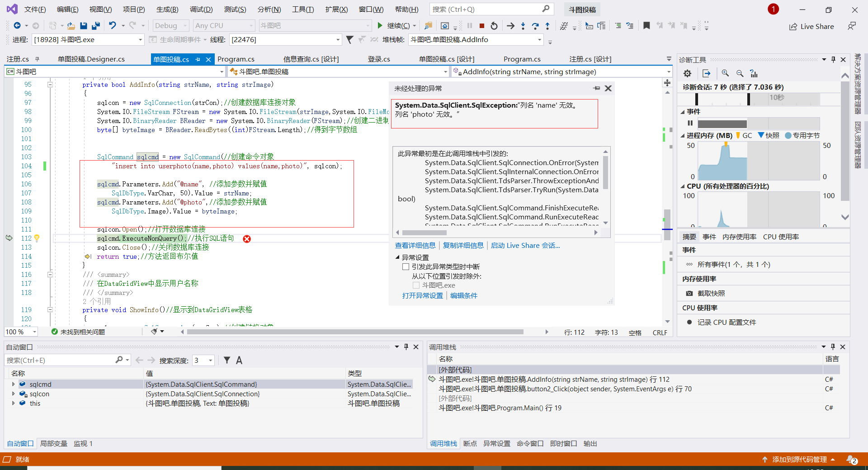The width and height of the screenshot is (868, 470).
Task: Switch to the 登录.cs tab
Action: click(x=379, y=59)
